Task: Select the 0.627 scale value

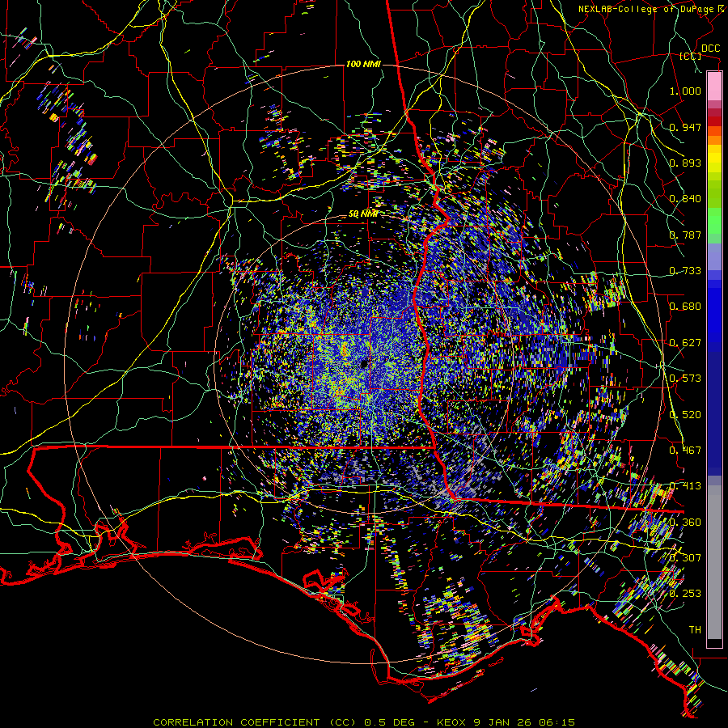Action: coord(685,343)
